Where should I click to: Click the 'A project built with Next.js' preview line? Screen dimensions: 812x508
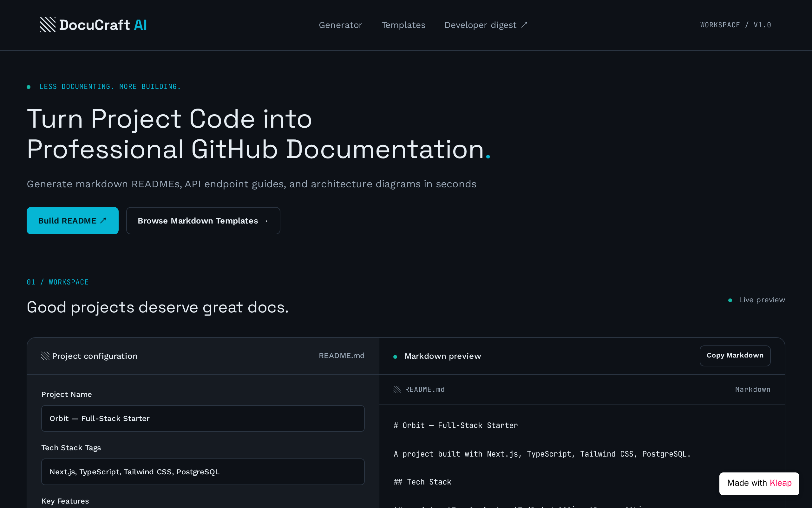[542, 454]
